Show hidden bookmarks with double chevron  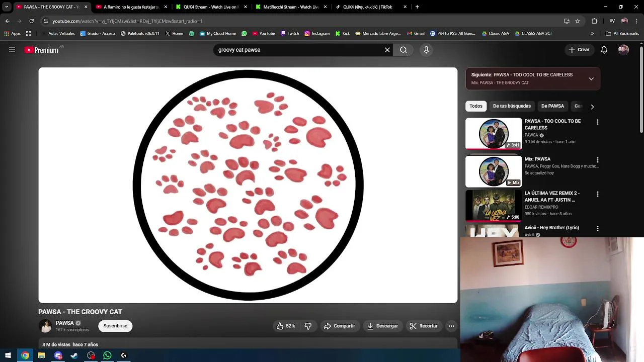[592, 34]
